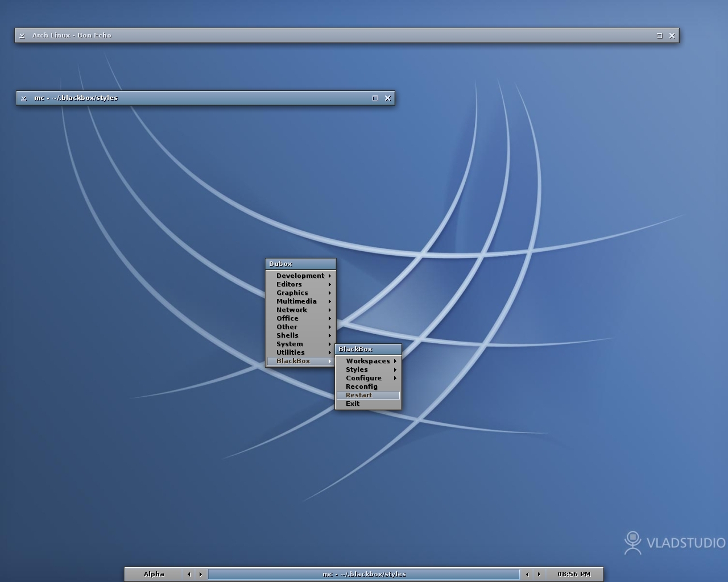This screenshot has height=582, width=728.
Task: Cycle to next window arrow beside the clock
Action: point(539,574)
